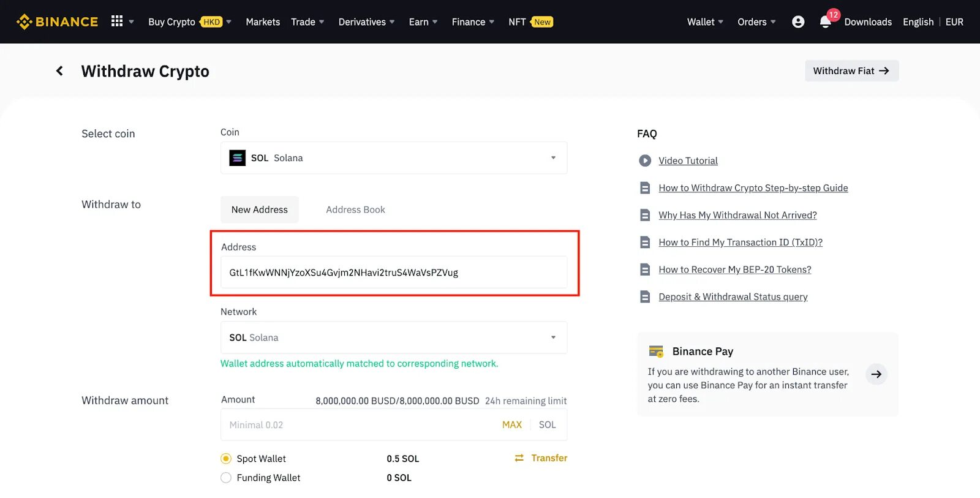Click the Binance logo icon
The height and width of the screenshot is (498, 980).
tap(24, 22)
